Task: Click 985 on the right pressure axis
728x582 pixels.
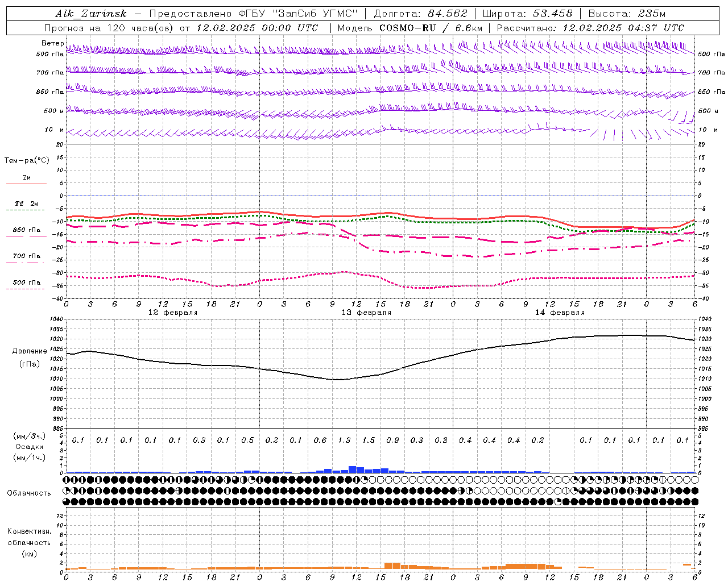Action: (704, 429)
